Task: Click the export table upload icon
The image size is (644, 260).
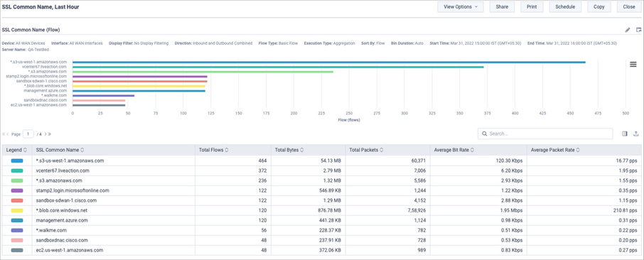Action: pos(636,134)
